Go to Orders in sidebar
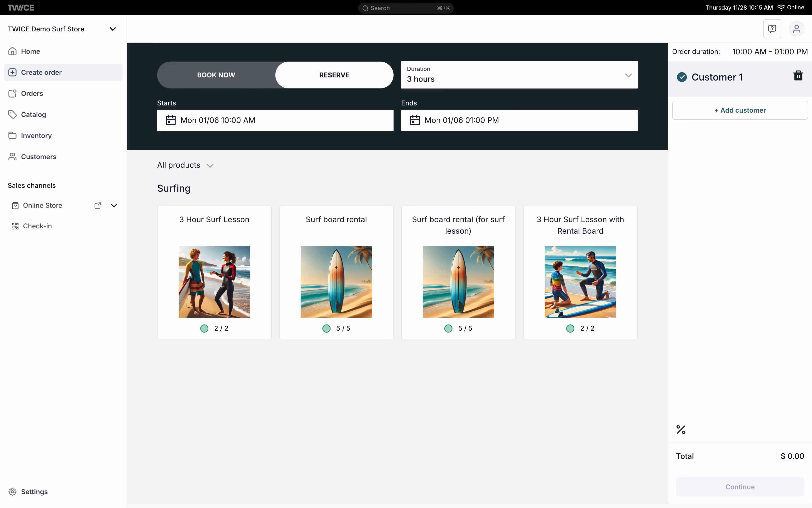 [32, 93]
